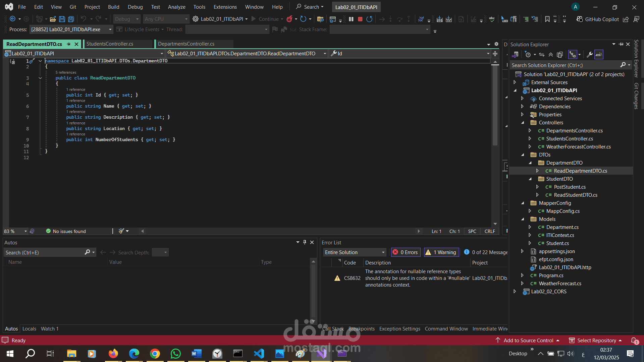The height and width of the screenshot is (362, 644).
Task: Open the Any CPU platform dropdown
Action: point(166,19)
